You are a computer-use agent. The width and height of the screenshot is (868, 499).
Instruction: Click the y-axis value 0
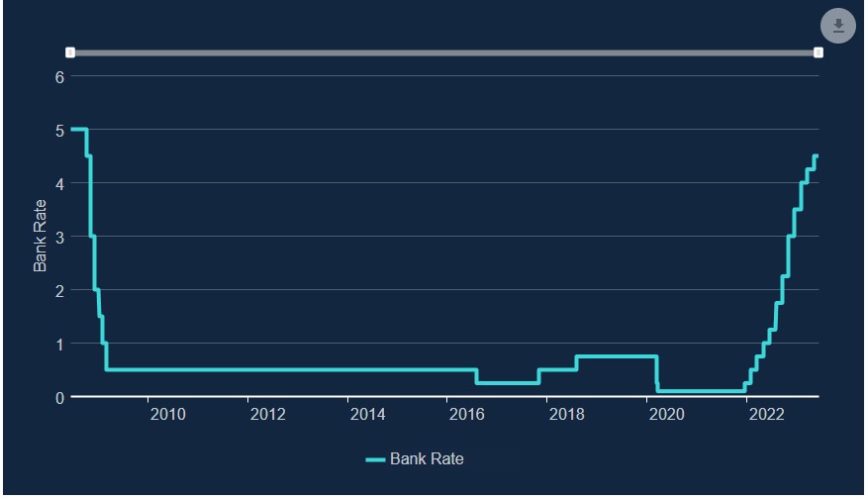59,398
